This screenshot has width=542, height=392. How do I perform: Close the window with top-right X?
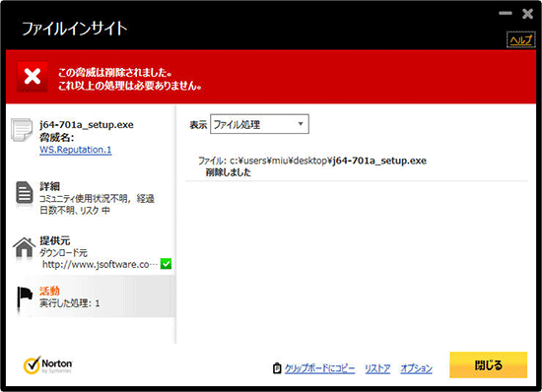pos(527,14)
